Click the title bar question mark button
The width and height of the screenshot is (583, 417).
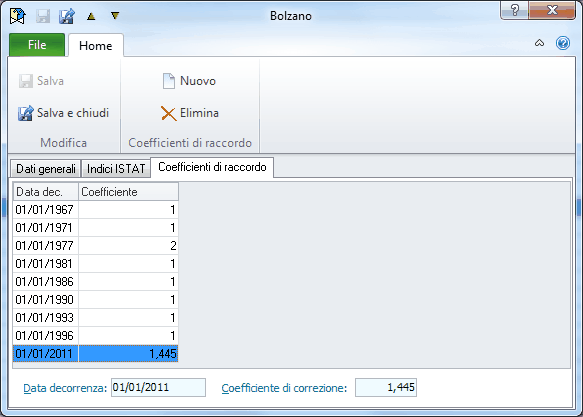[x=515, y=10]
